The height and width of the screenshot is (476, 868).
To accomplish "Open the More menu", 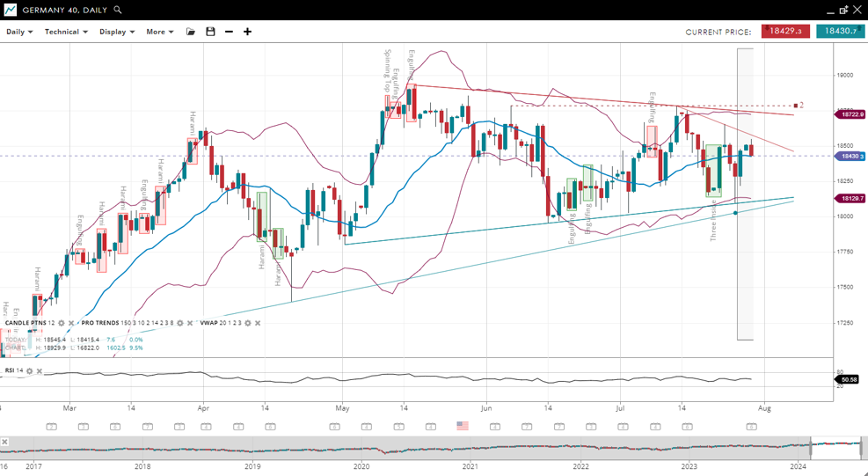I will point(159,32).
